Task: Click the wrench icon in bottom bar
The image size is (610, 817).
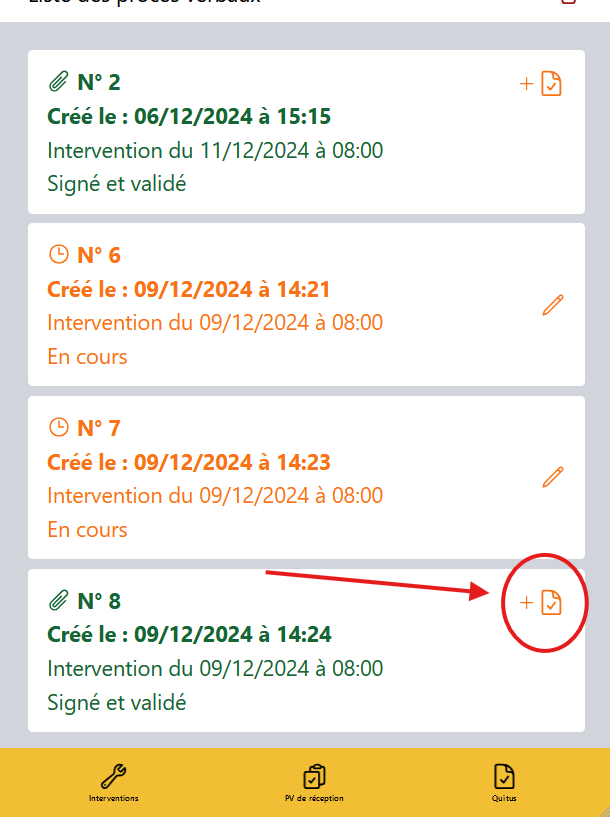Action: point(114,776)
